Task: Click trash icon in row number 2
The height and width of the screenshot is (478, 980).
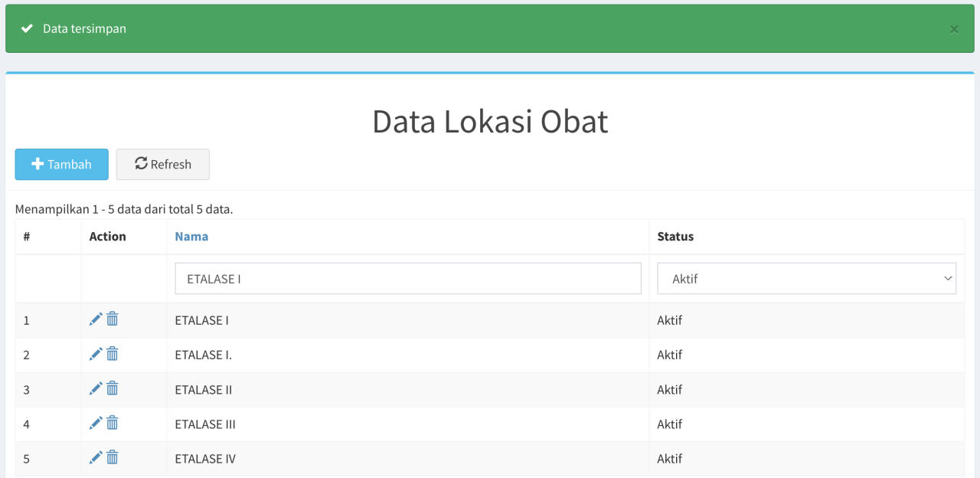Action: point(113,354)
